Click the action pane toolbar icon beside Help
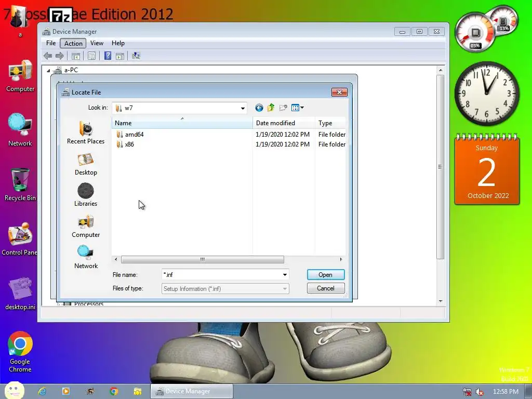 120,56
